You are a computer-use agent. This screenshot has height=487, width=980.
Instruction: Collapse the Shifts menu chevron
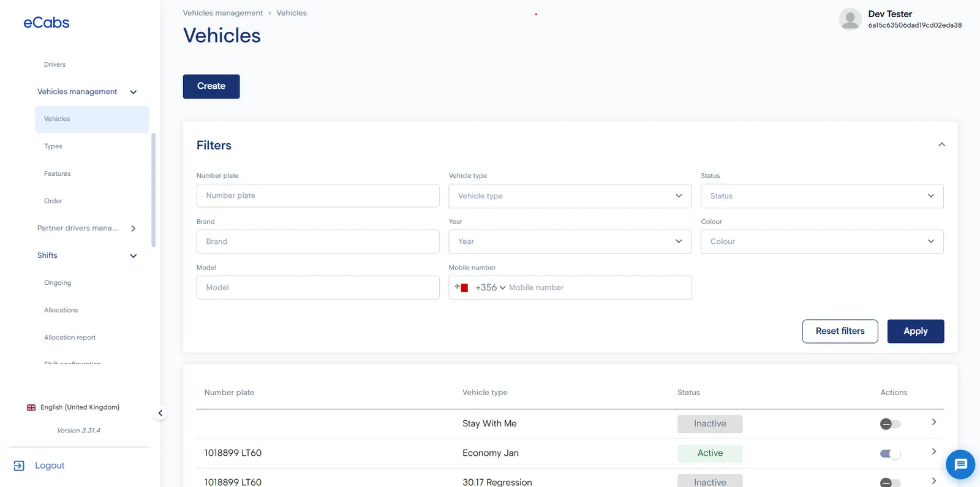[134, 256]
